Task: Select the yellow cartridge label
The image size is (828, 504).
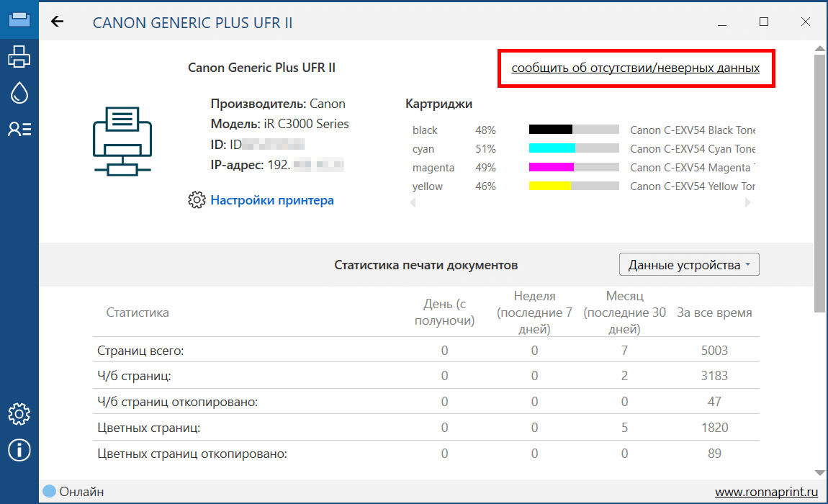Action: tap(427, 186)
